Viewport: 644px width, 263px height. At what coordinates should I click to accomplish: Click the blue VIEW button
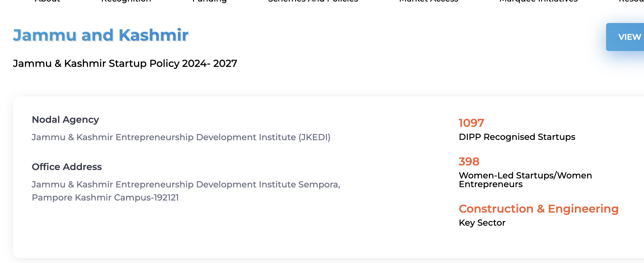[x=626, y=37]
